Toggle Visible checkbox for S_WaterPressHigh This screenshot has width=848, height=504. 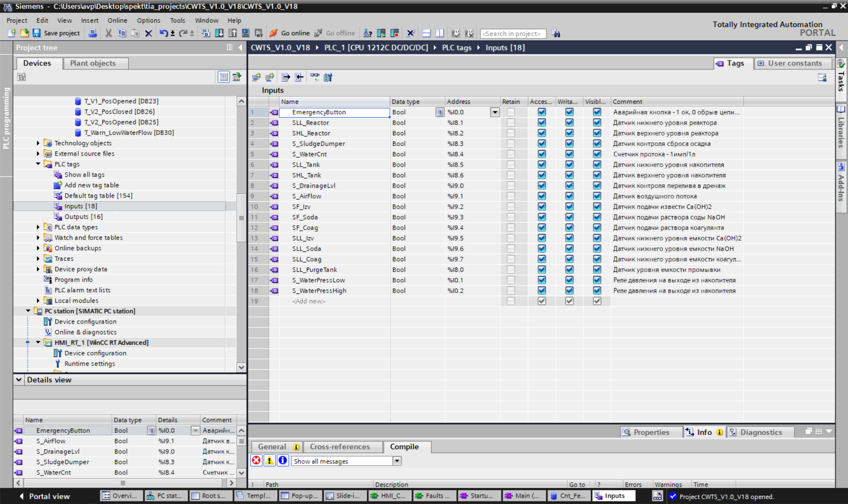click(x=597, y=290)
